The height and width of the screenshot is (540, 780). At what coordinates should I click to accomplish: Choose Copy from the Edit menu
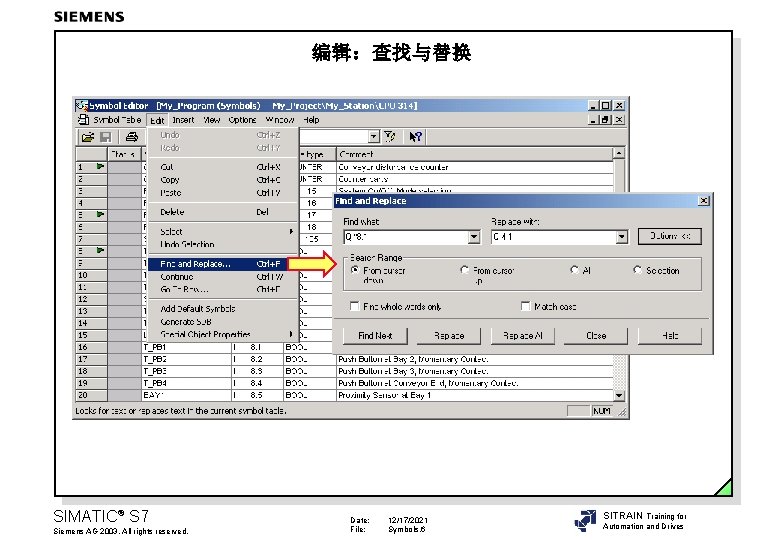click(x=223, y=180)
